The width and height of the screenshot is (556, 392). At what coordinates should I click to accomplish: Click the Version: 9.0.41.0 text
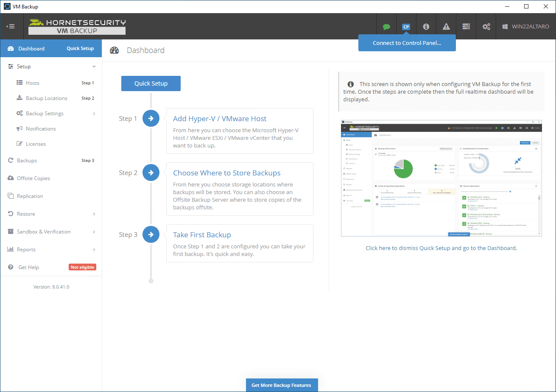tap(51, 287)
